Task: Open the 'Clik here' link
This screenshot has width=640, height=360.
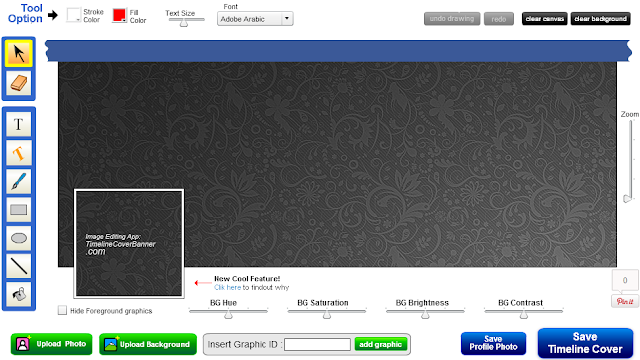Action: click(227, 287)
